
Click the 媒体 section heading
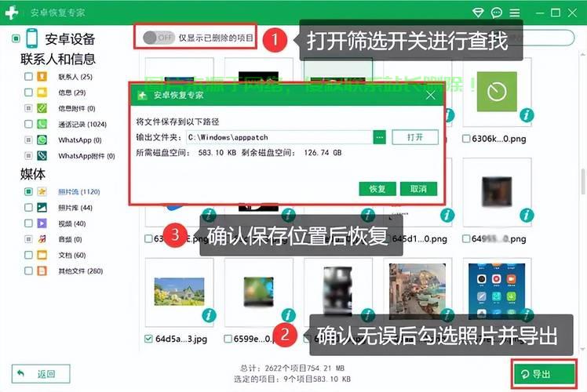[x=33, y=174]
